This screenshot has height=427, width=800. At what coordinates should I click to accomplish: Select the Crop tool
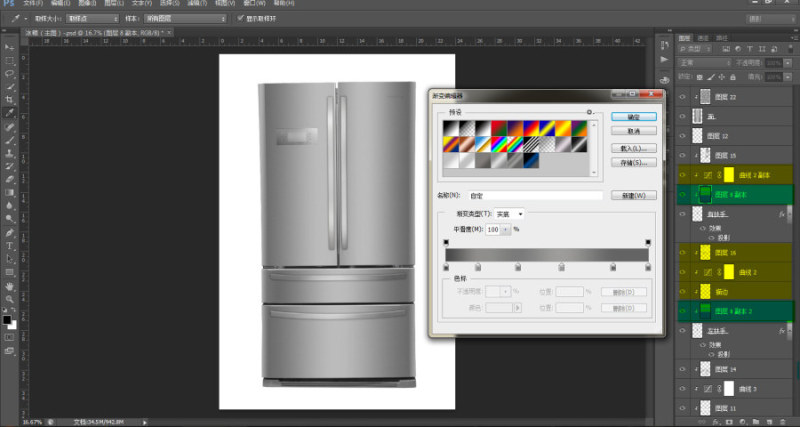[x=9, y=100]
